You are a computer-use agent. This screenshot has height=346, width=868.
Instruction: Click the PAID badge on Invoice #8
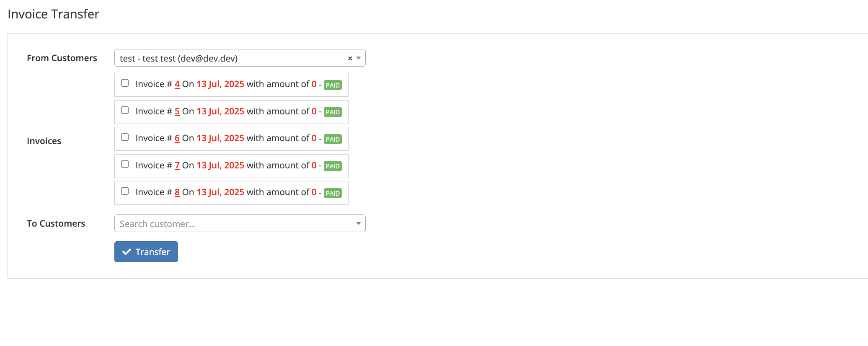coord(333,193)
